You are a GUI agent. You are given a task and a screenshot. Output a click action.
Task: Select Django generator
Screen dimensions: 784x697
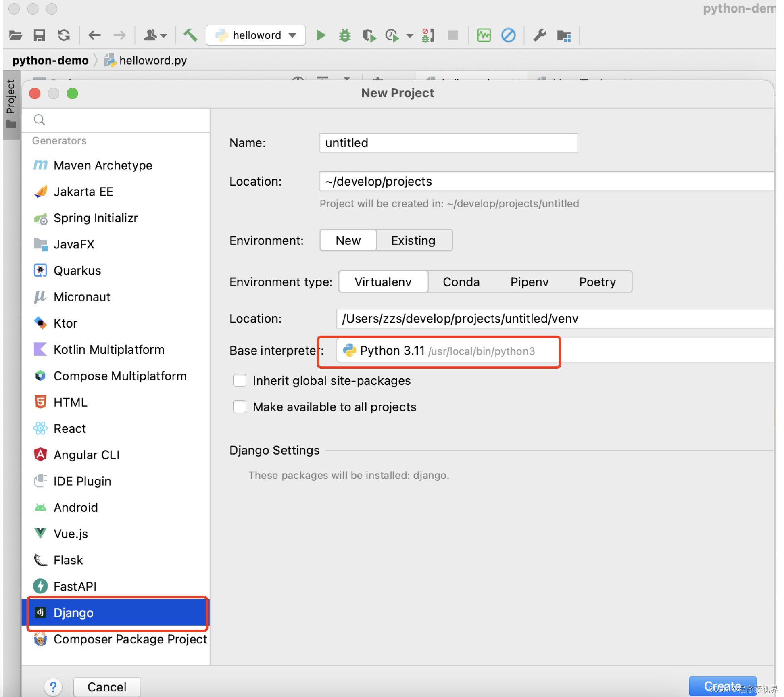pyautogui.click(x=116, y=613)
